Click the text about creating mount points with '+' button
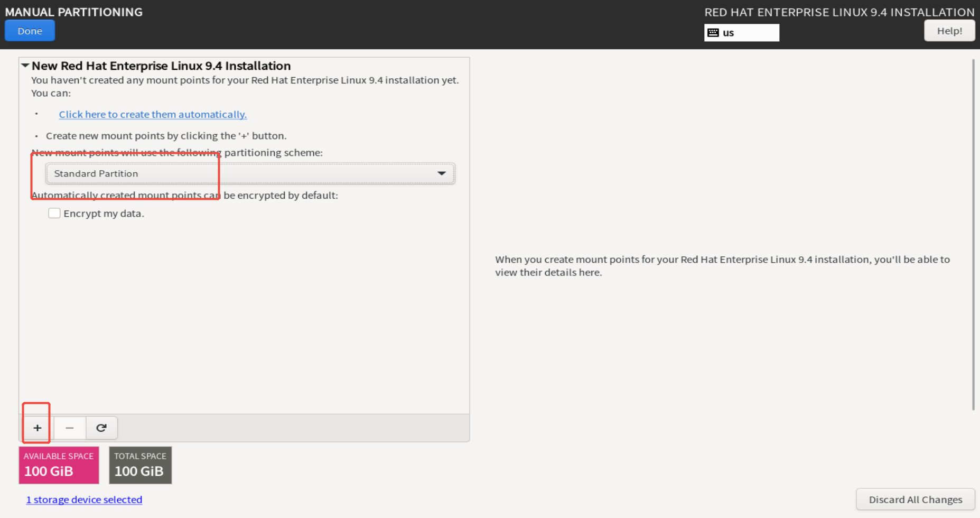This screenshot has height=518, width=980. point(166,136)
